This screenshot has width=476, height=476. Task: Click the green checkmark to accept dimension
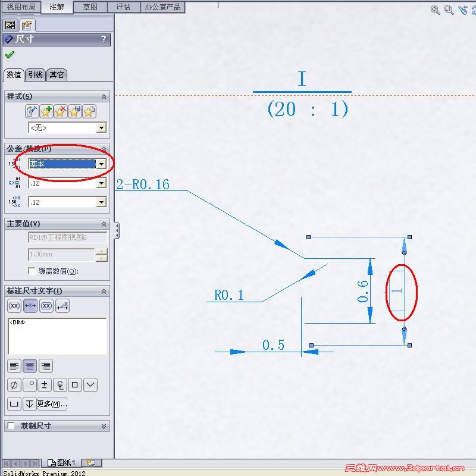[x=10, y=55]
